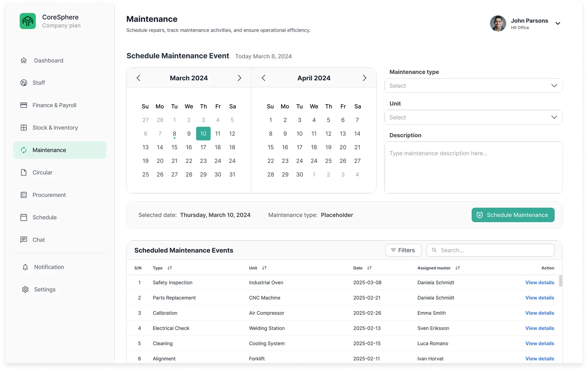The image size is (588, 371).
Task: Toggle sorting on Assigned master column
Action: tap(457, 268)
